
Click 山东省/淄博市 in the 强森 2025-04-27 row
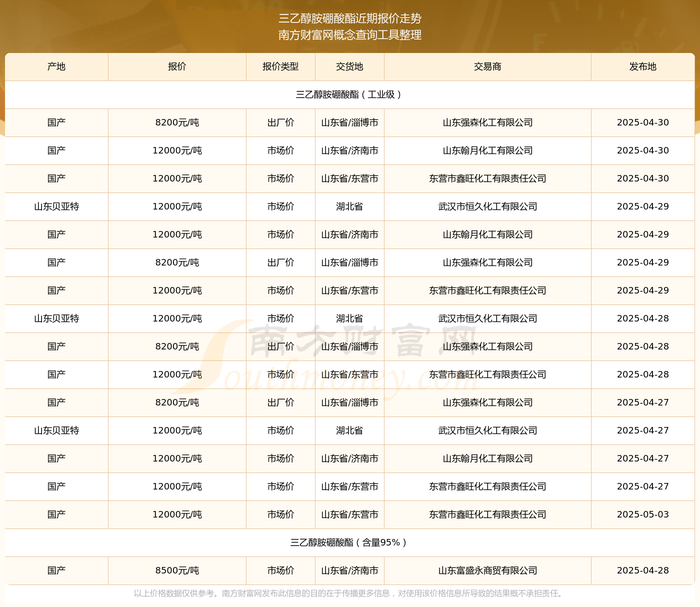[x=349, y=402]
